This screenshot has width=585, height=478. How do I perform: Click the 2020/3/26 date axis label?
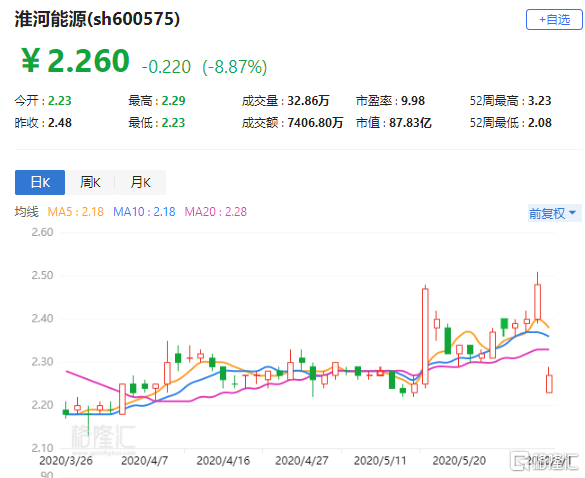[66, 460]
